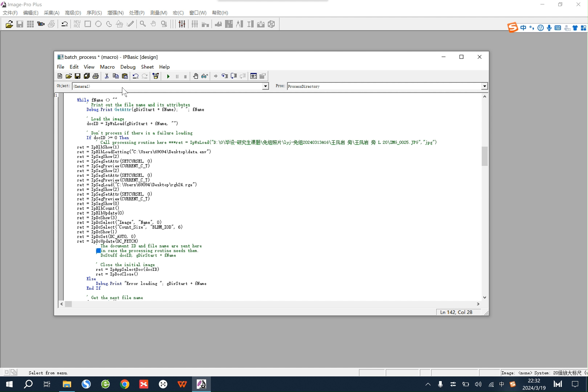Open File Explorer from taskbar
The image size is (588, 392).
click(x=67, y=384)
